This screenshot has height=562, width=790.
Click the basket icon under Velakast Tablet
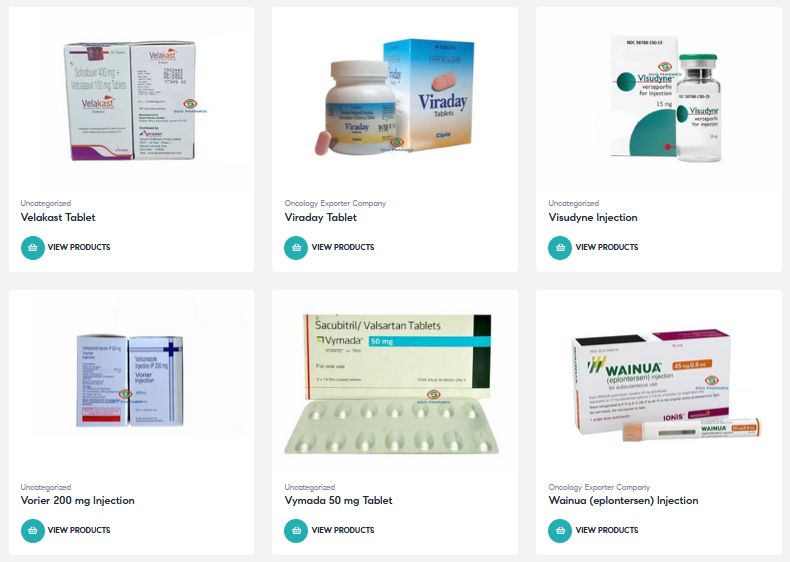coord(33,247)
